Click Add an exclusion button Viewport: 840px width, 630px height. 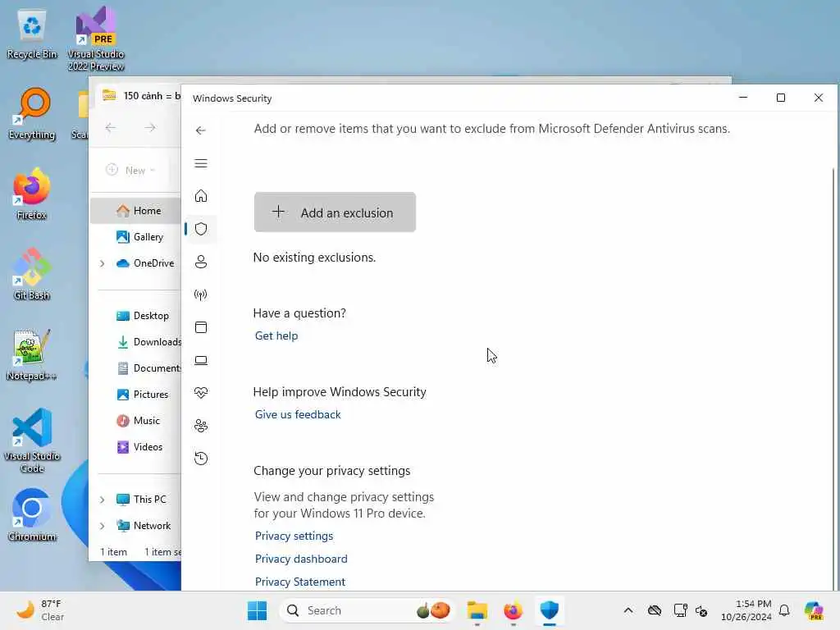[x=335, y=212]
